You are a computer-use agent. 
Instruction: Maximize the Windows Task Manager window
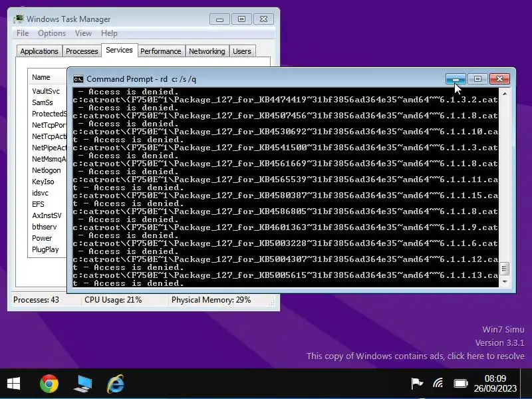click(x=241, y=19)
